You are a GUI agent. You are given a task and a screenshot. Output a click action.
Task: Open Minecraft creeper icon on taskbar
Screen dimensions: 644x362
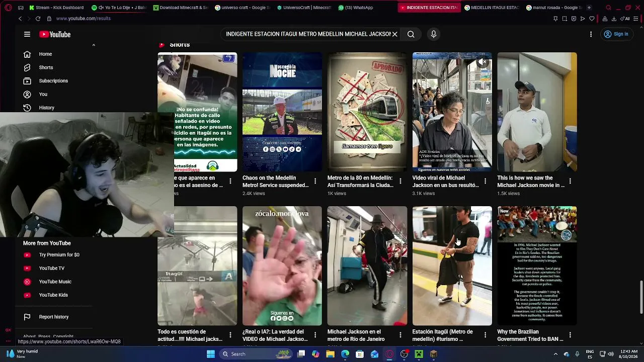tap(419, 354)
